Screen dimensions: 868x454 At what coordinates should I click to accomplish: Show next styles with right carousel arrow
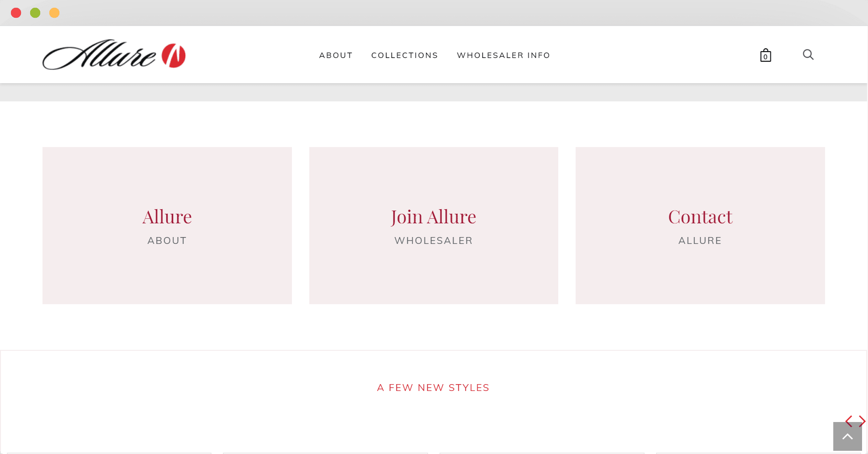tap(862, 421)
